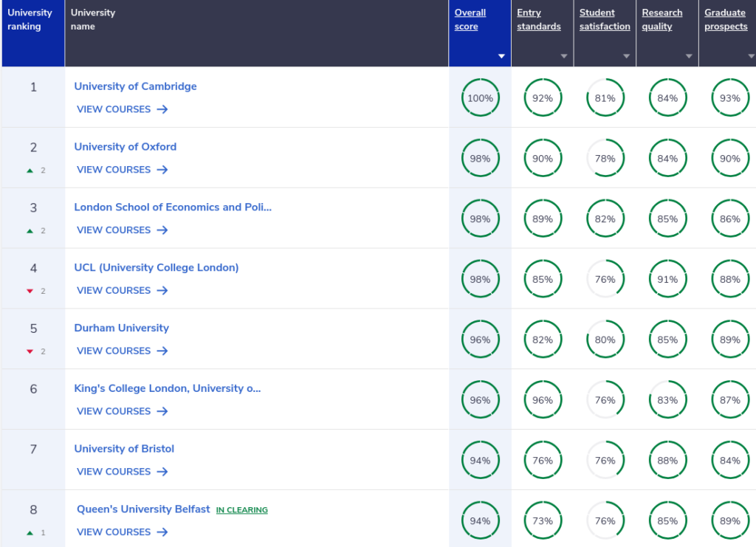Image resolution: width=756 pixels, height=547 pixels.
Task: Sort using Research quality dropdown arrow
Action: pyautogui.click(x=689, y=56)
